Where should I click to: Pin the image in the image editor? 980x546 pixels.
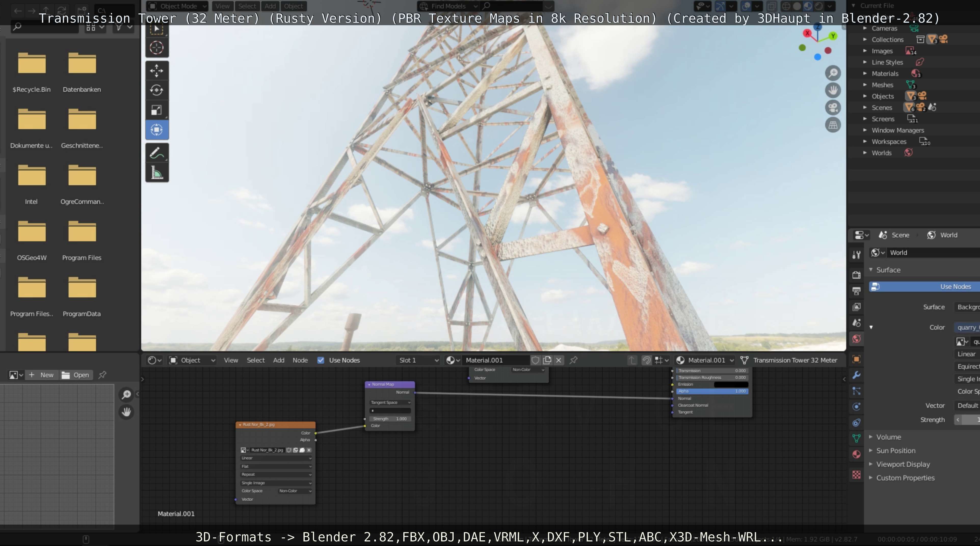pos(102,375)
